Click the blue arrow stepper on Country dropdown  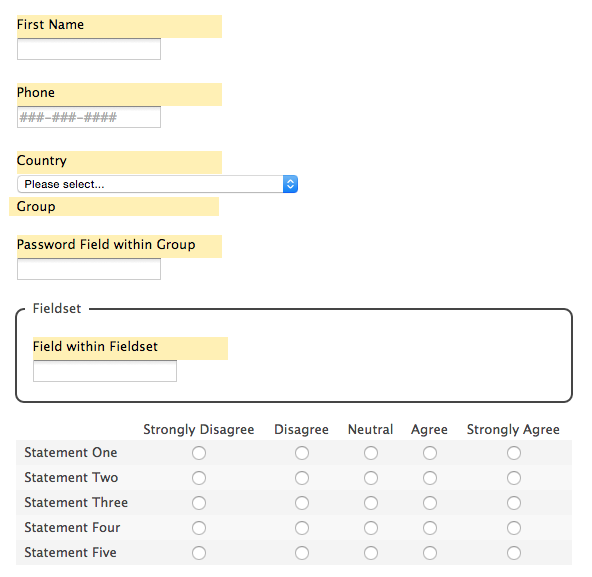point(290,184)
